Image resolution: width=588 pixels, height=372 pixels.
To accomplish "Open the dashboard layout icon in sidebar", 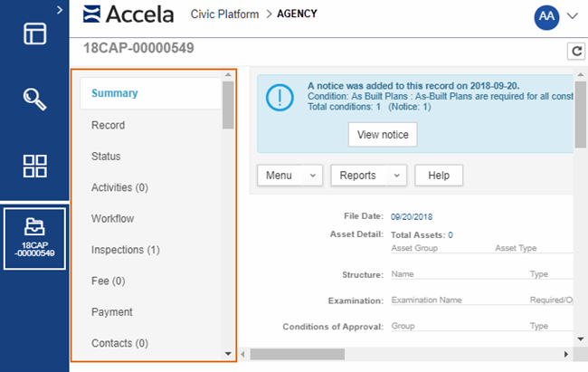I will click(x=34, y=33).
